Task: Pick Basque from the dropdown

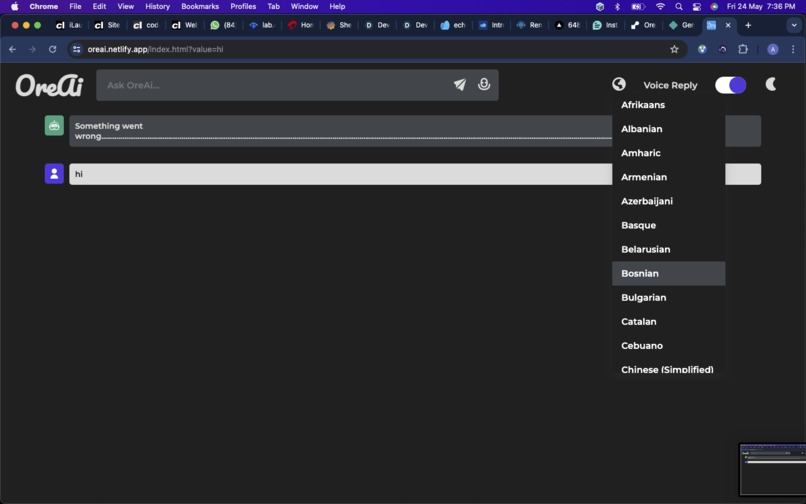Action: point(669,226)
